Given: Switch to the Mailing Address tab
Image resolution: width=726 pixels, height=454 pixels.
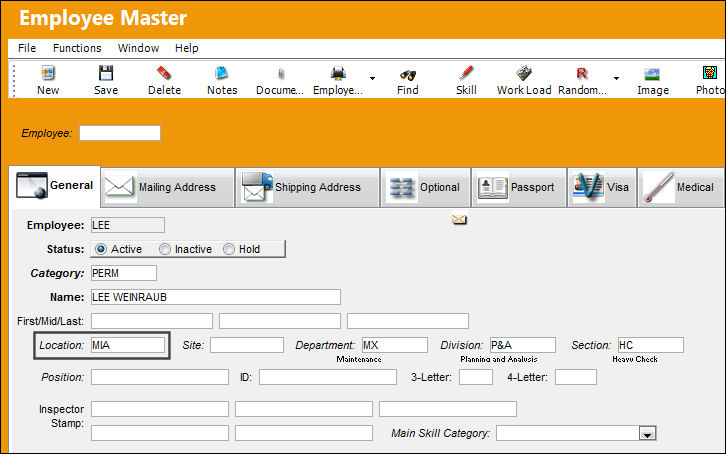Looking at the screenshot, I should tap(168, 187).
